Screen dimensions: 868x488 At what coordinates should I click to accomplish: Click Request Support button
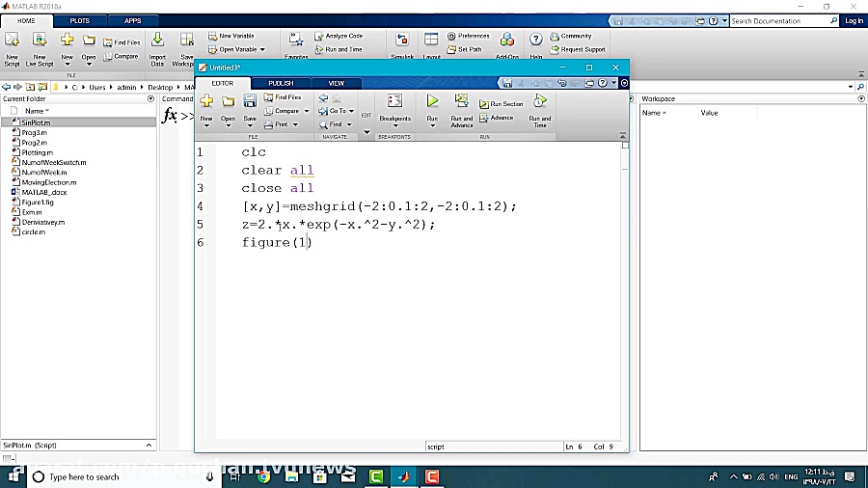578,49
